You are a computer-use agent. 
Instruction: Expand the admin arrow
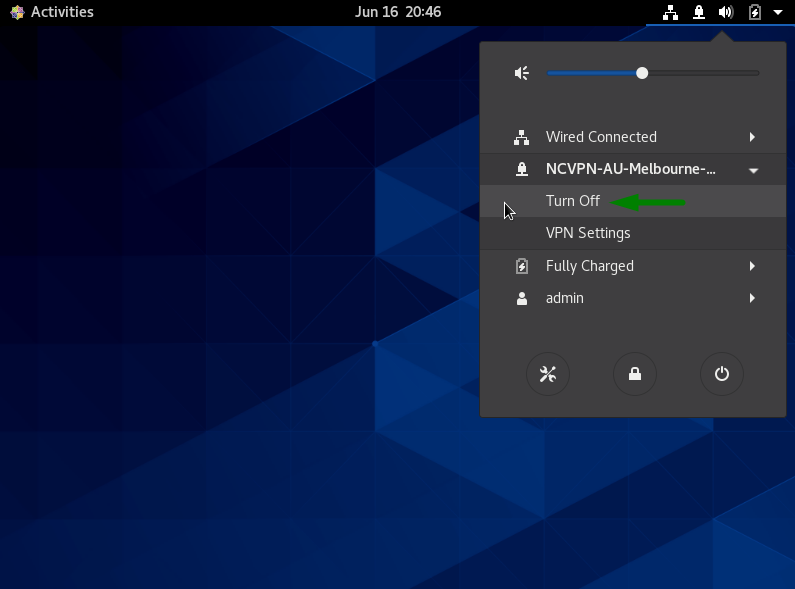[x=752, y=298]
